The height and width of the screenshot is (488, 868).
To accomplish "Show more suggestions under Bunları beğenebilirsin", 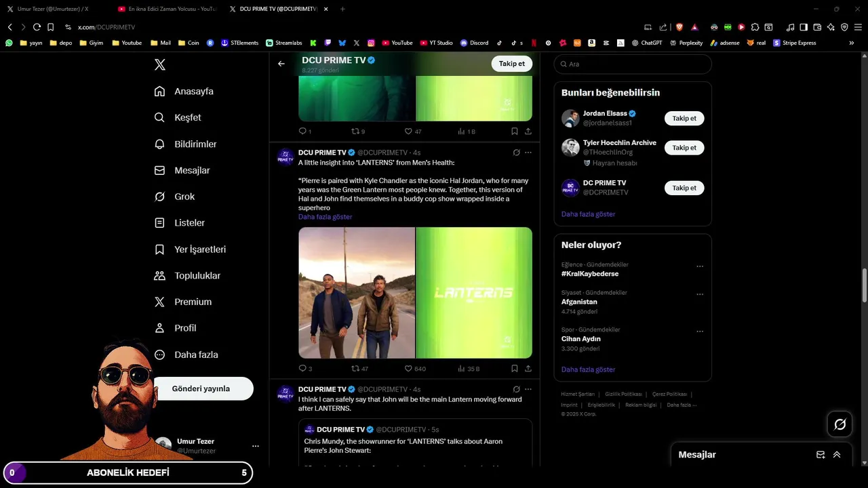I will (x=588, y=214).
